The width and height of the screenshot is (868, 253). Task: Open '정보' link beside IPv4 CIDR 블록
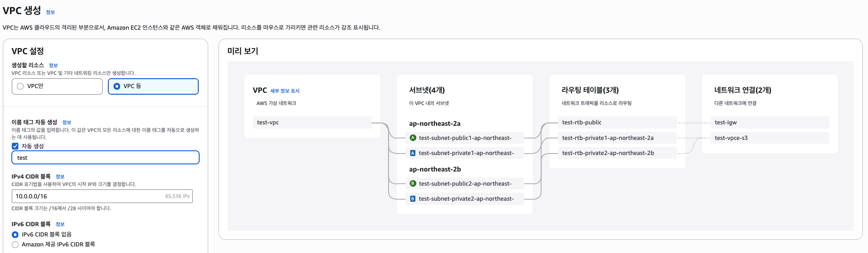pos(60,177)
